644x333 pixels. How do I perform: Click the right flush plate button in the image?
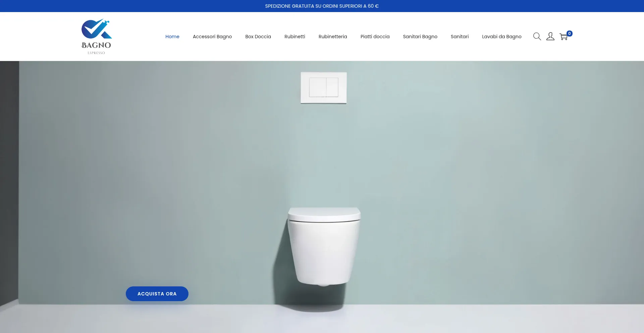pyautogui.click(x=332, y=87)
